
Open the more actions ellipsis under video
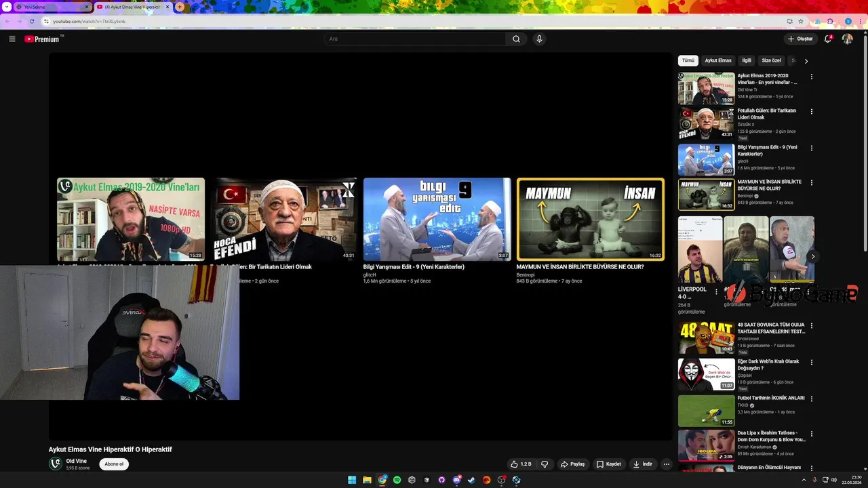pyautogui.click(x=667, y=464)
